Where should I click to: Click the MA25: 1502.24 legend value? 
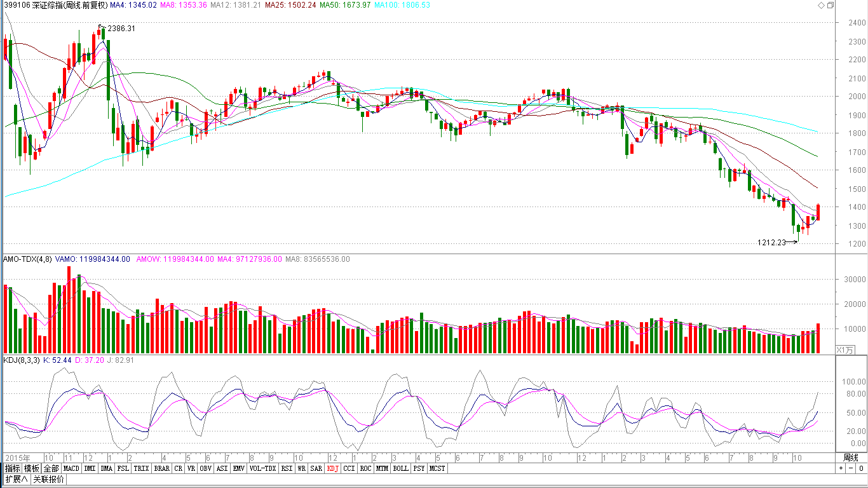click(x=290, y=5)
